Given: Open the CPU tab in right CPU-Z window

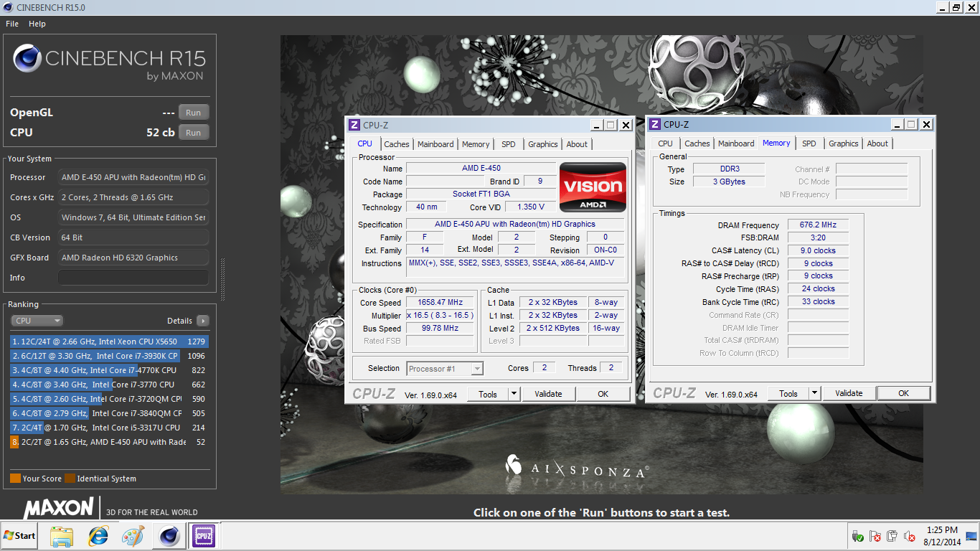Looking at the screenshot, I should (666, 143).
